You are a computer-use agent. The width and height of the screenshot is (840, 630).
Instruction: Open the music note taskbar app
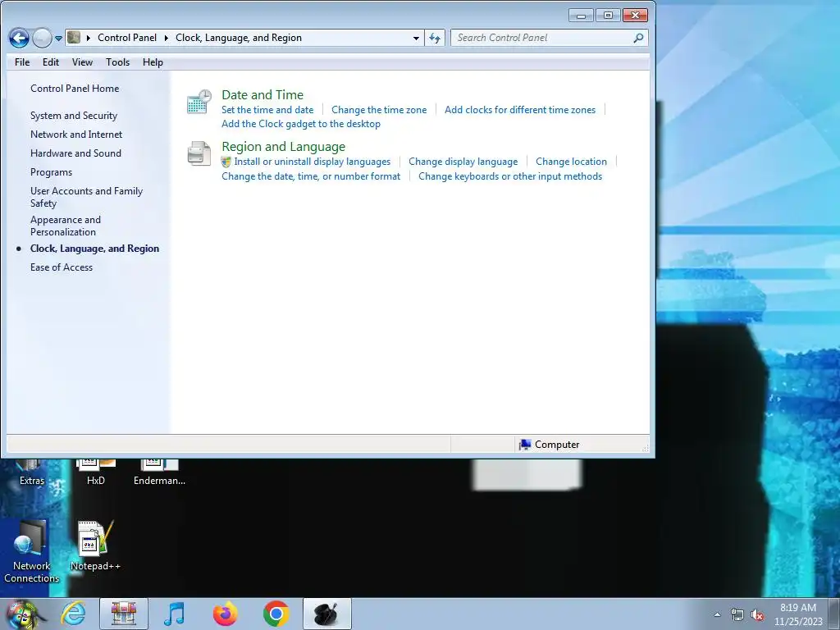[175, 614]
